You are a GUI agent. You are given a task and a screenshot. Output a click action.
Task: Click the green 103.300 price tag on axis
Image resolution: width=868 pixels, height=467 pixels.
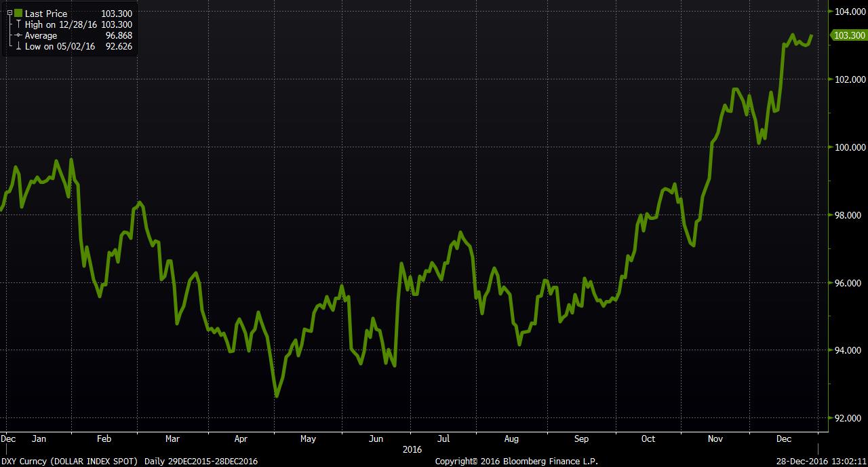click(x=849, y=35)
